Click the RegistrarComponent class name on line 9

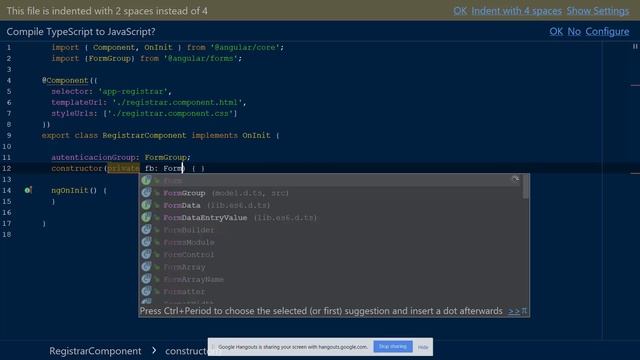tap(144, 135)
